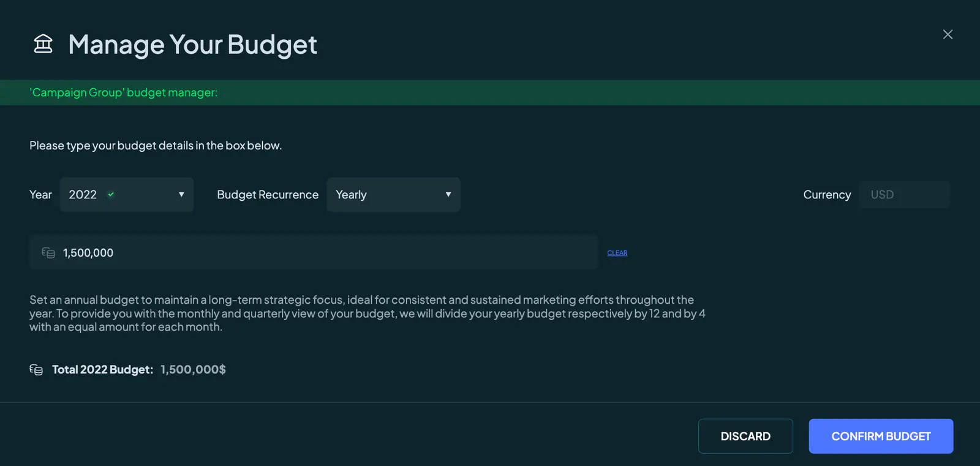Click the annual budget description paragraph
The width and height of the screenshot is (980, 466).
(x=367, y=314)
